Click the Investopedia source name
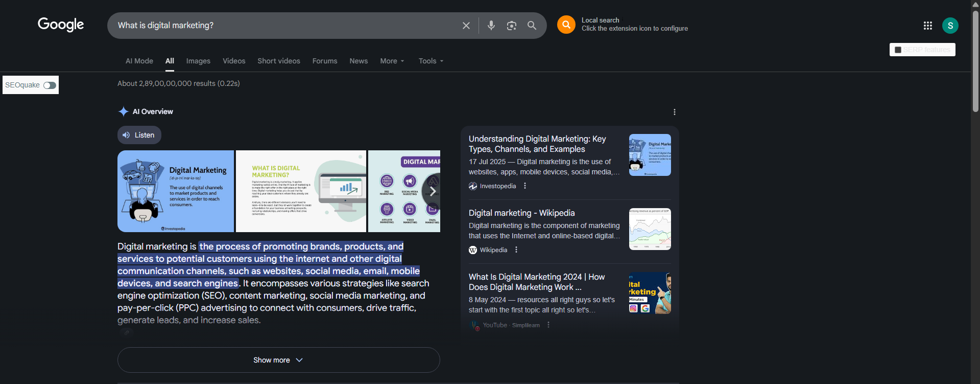 [498, 186]
